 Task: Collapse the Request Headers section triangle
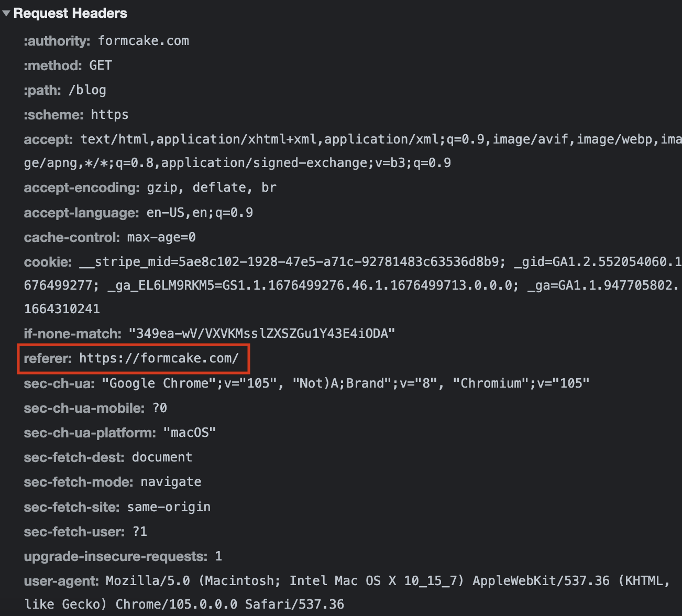(x=6, y=14)
